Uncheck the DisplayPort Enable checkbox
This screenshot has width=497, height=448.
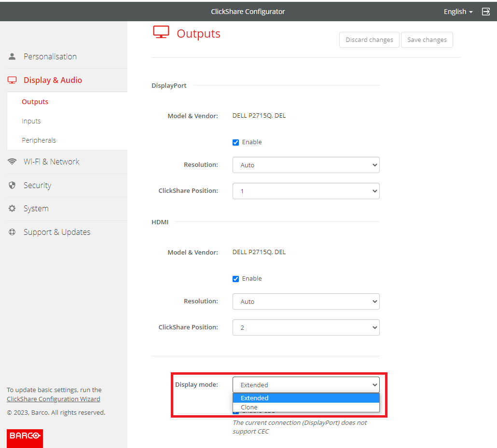pyautogui.click(x=236, y=142)
